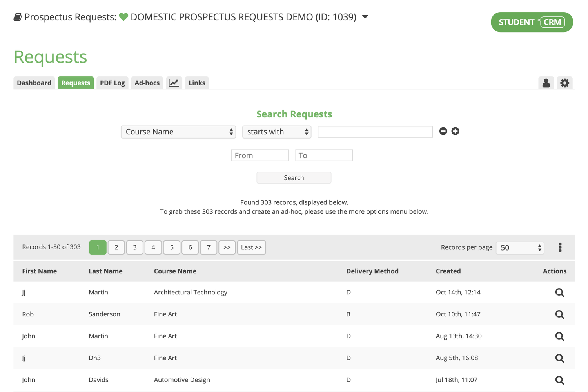The height and width of the screenshot is (392, 588).
Task: Open the more options three-dot menu
Action: (560, 247)
